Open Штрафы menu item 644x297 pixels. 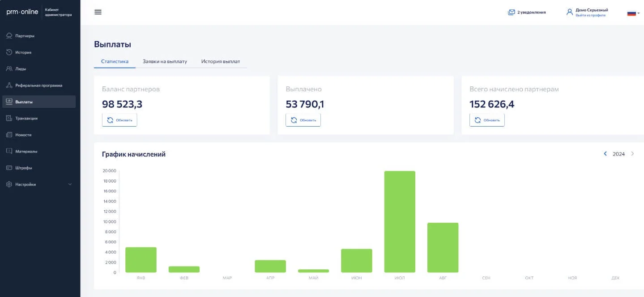click(39, 168)
